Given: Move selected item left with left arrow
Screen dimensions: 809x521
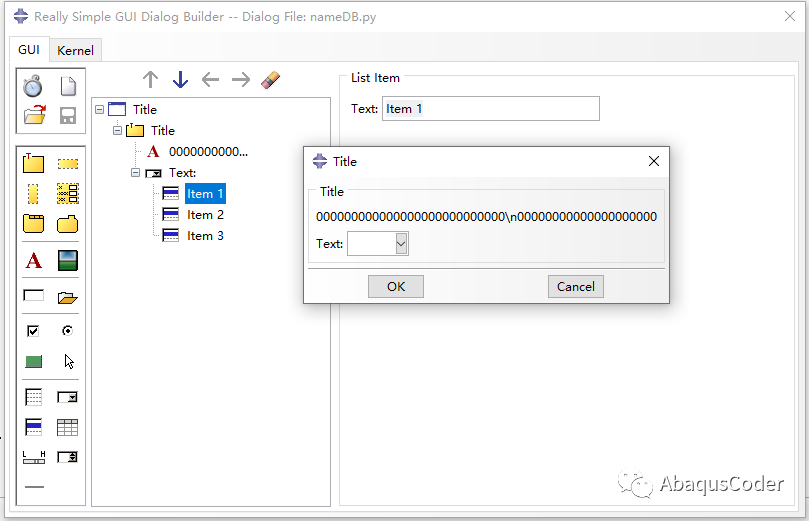Looking at the screenshot, I should (x=210, y=79).
